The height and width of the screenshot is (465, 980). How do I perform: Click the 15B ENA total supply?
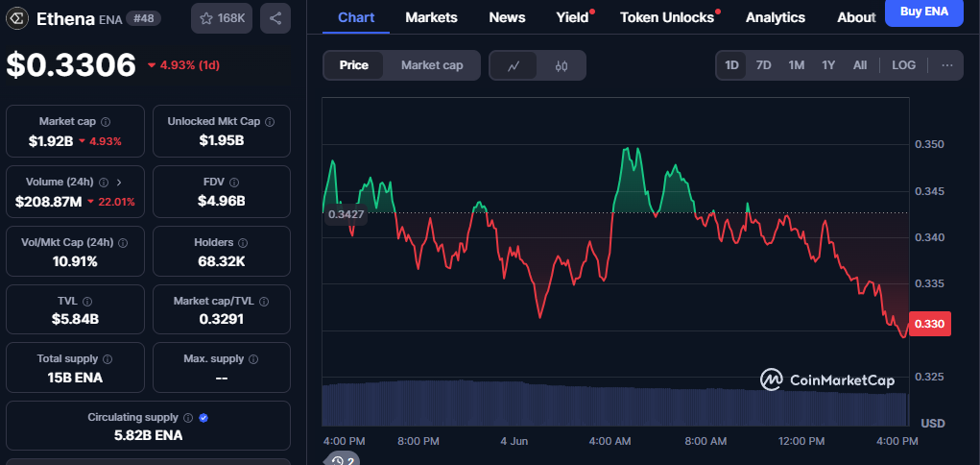(75, 378)
